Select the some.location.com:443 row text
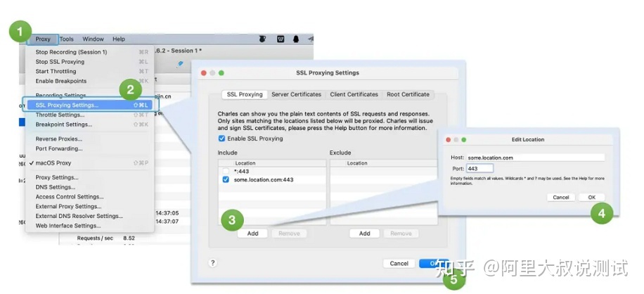Image resolution: width=644 pixels, height=294 pixels. click(x=264, y=180)
